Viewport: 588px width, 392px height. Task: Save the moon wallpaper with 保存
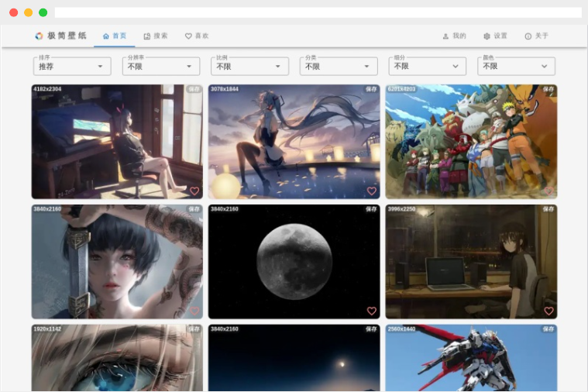click(371, 209)
